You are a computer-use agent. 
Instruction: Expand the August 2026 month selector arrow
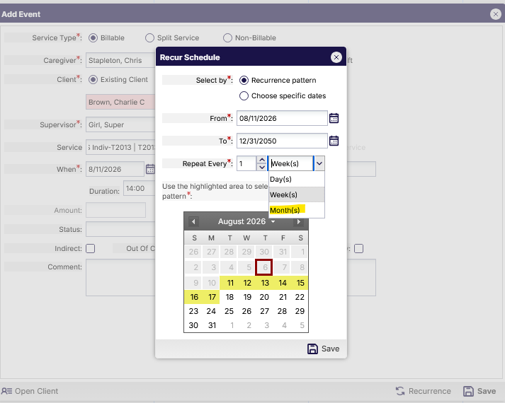click(x=273, y=222)
